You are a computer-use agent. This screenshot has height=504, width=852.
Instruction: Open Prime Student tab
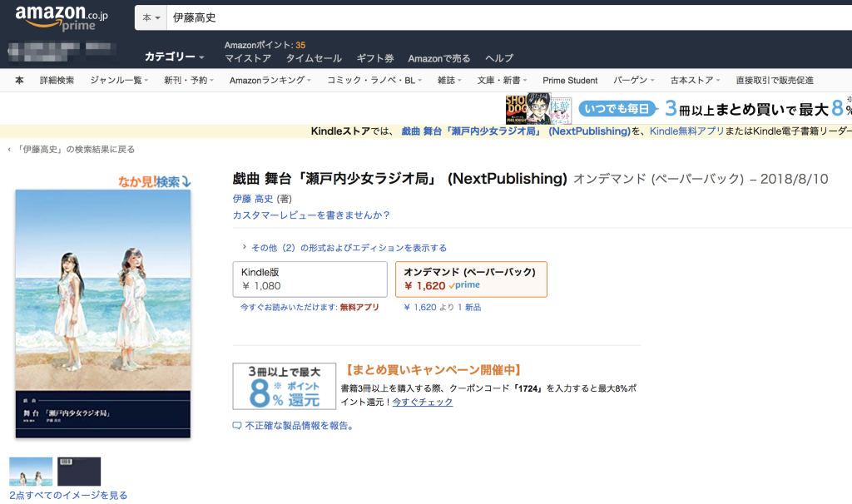point(570,81)
